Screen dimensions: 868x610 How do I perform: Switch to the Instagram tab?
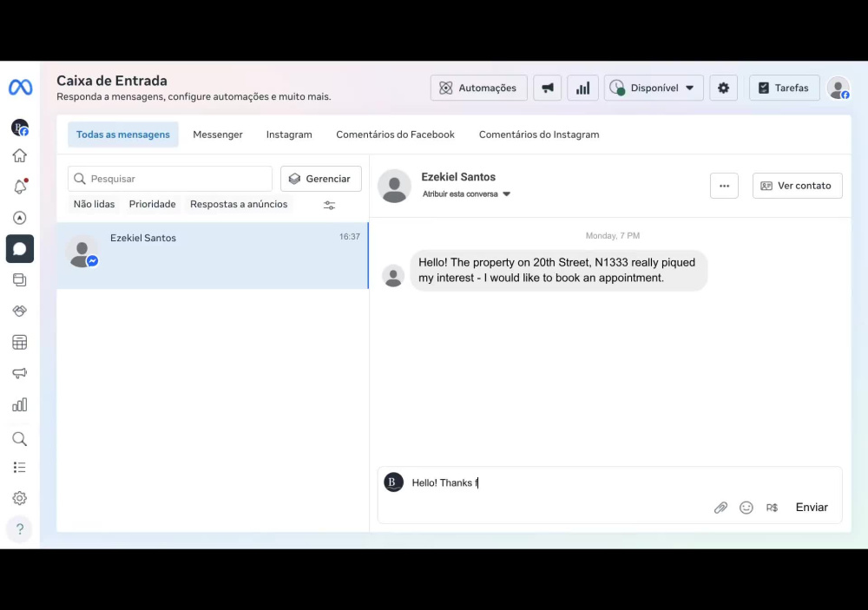pyautogui.click(x=289, y=134)
